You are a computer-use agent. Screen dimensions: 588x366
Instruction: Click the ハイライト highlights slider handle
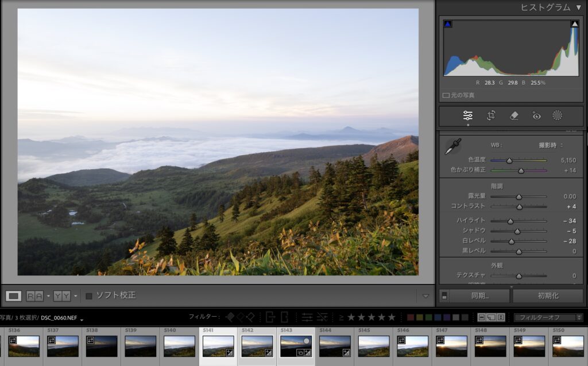coord(510,221)
